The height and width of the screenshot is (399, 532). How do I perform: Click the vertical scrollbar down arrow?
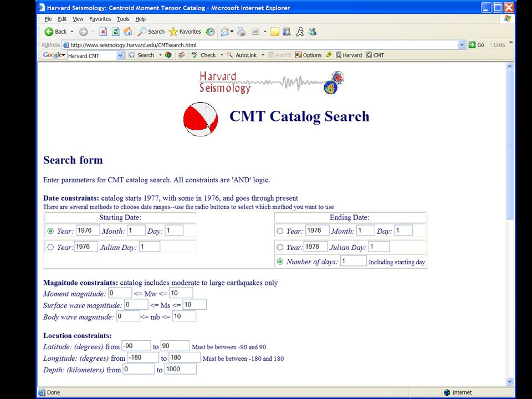click(510, 381)
